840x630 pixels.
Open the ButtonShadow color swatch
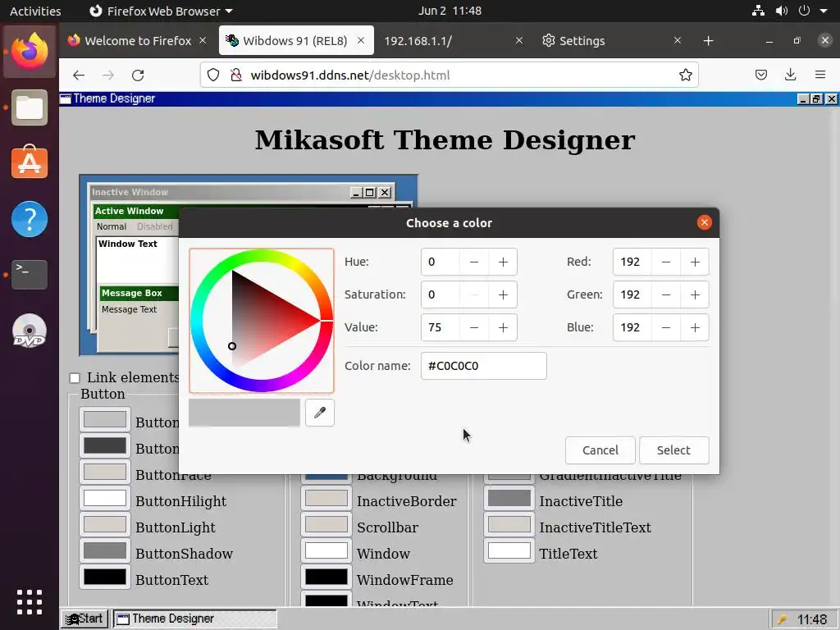tap(105, 550)
